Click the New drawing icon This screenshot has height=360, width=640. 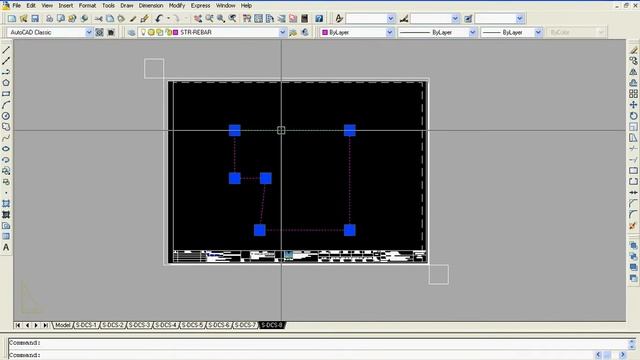pos(12,18)
